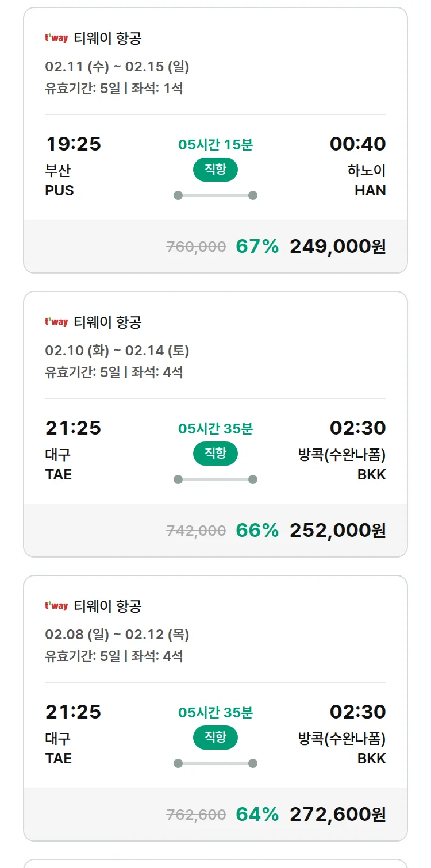
Task: Click the 64% discount label
Action: [257, 815]
